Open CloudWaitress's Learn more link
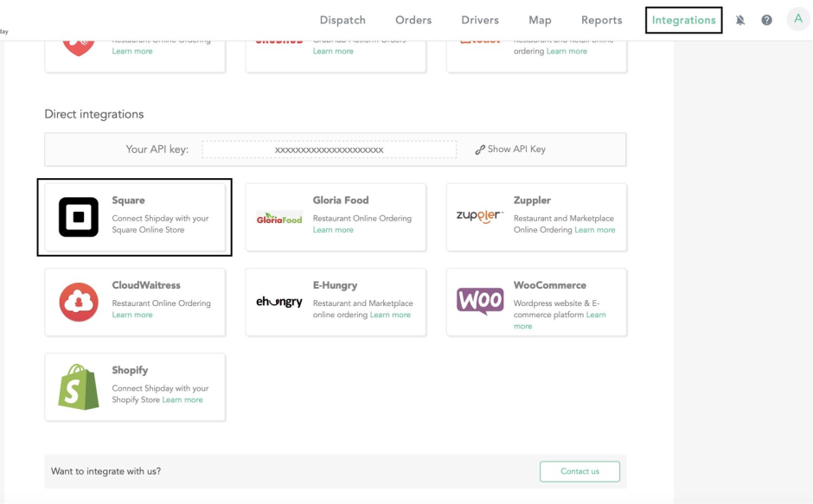This screenshot has height=504, width=813. point(132,315)
